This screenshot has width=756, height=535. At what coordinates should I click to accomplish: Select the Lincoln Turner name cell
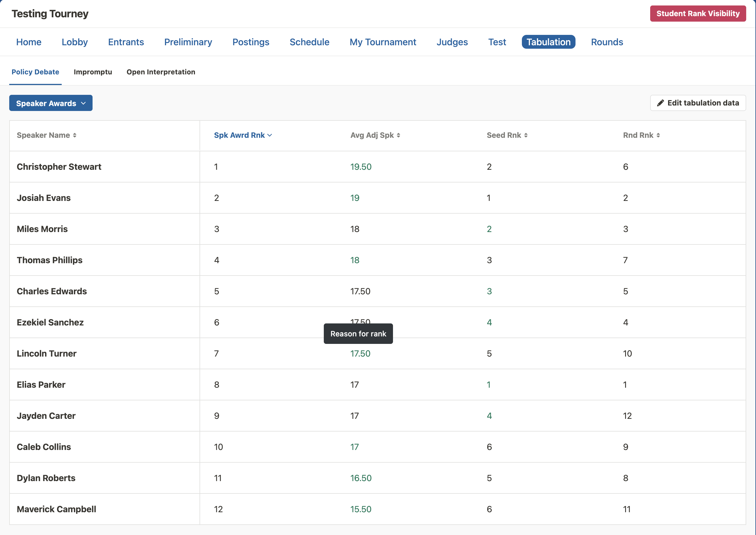coord(104,353)
